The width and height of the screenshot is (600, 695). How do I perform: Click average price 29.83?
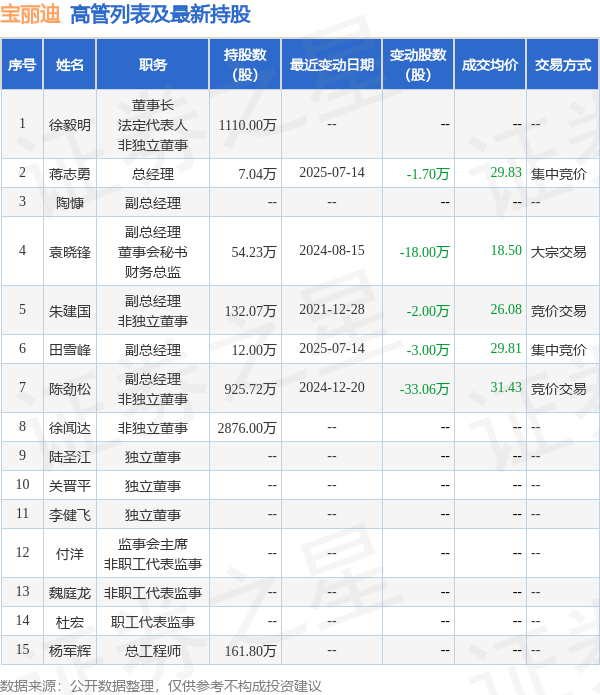506,172
